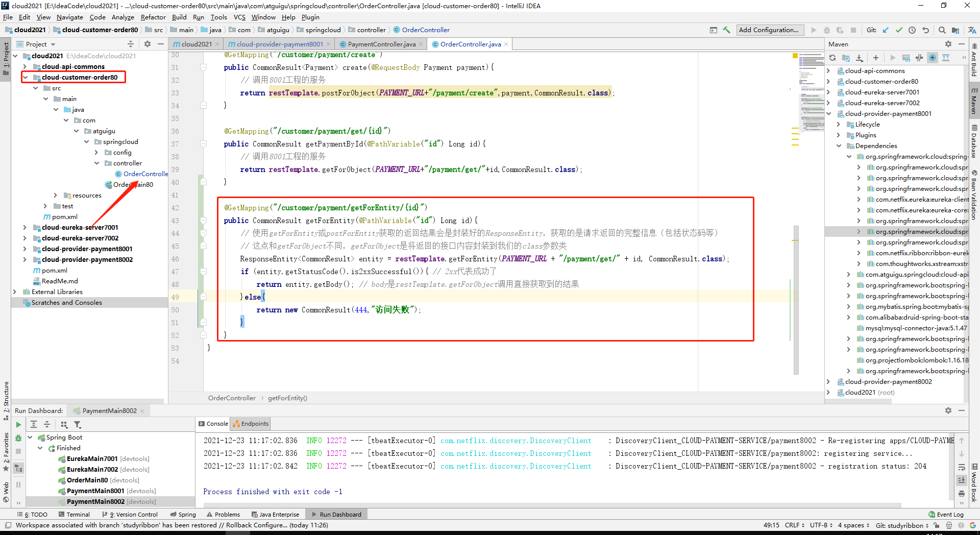Open the Refactor menu

coord(153,17)
